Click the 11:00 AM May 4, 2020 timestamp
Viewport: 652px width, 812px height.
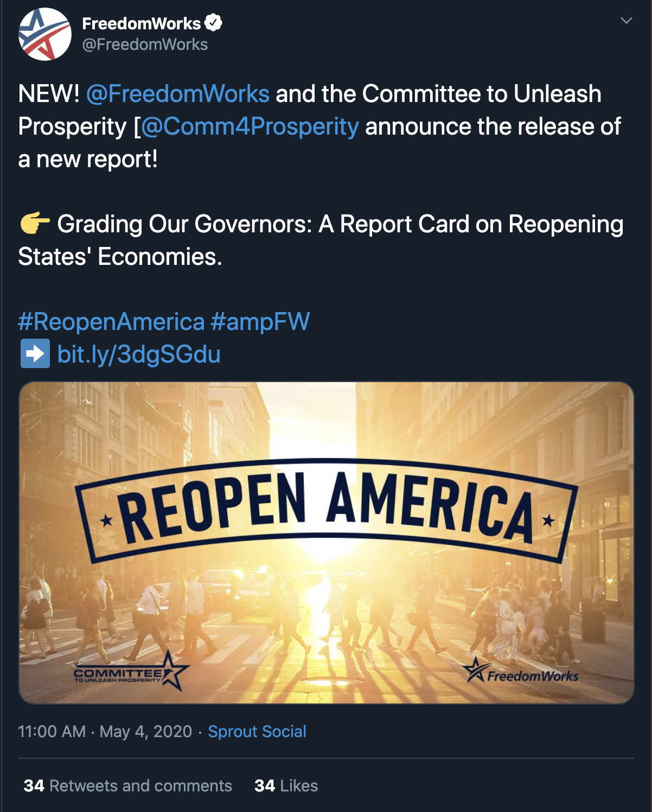(x=105, y=731)
